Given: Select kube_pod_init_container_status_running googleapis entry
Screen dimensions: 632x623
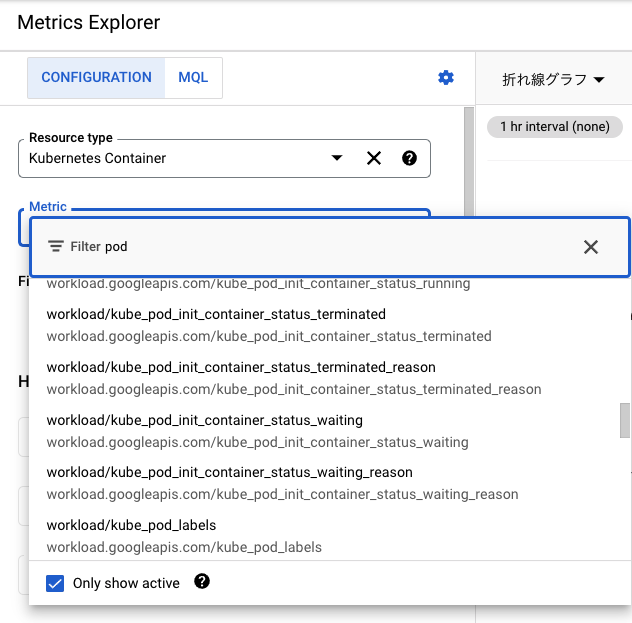Looking at the screenshot, I should tap(258, 283).
